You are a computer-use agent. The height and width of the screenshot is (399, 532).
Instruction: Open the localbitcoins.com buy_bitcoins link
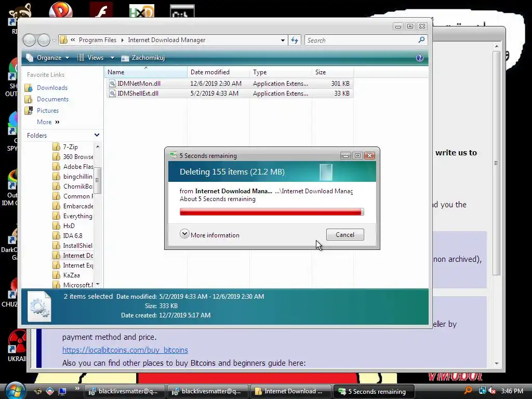(125, 350)
